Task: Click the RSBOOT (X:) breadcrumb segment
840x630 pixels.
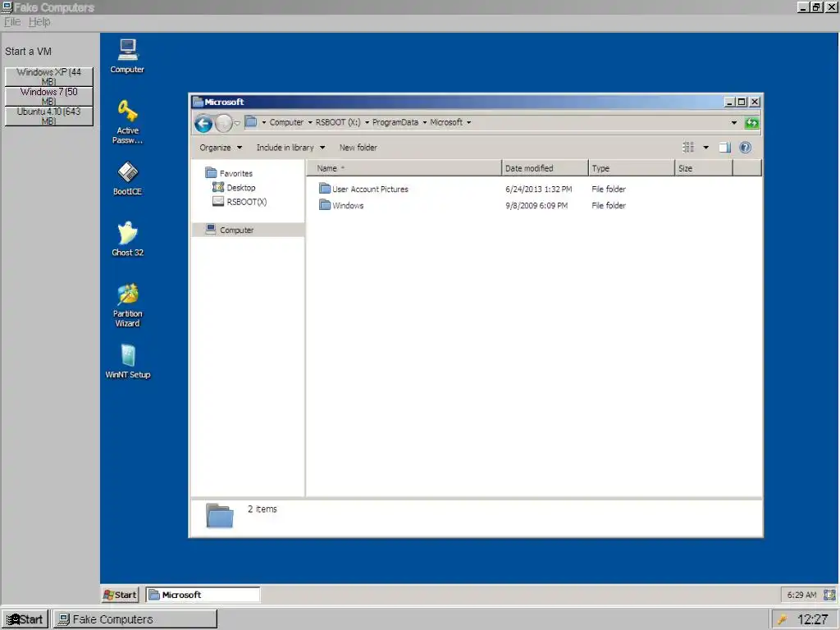Action: [x=338, y=123]
